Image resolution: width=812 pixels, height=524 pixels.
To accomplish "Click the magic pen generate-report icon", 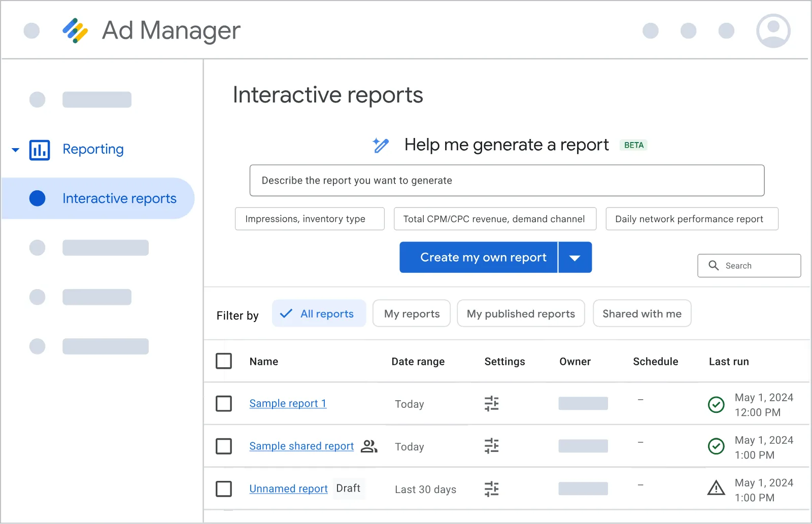I will click(381, 145).
